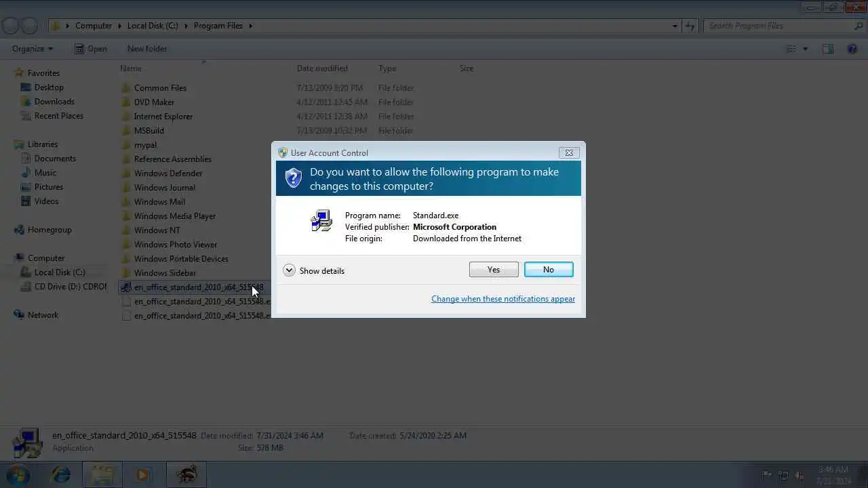Click the Open toolbar button

90,49
